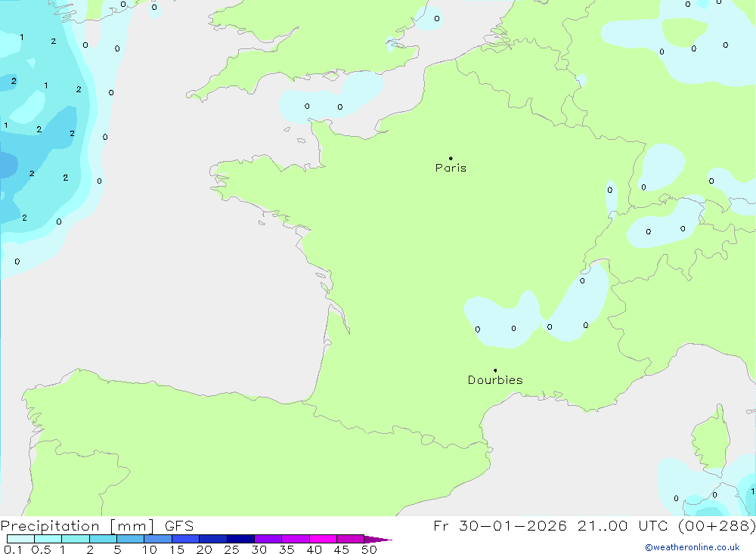Select the black dot marking Dourbies
The width and height of the screenshot is (756, 554).
tap(495, 370)
